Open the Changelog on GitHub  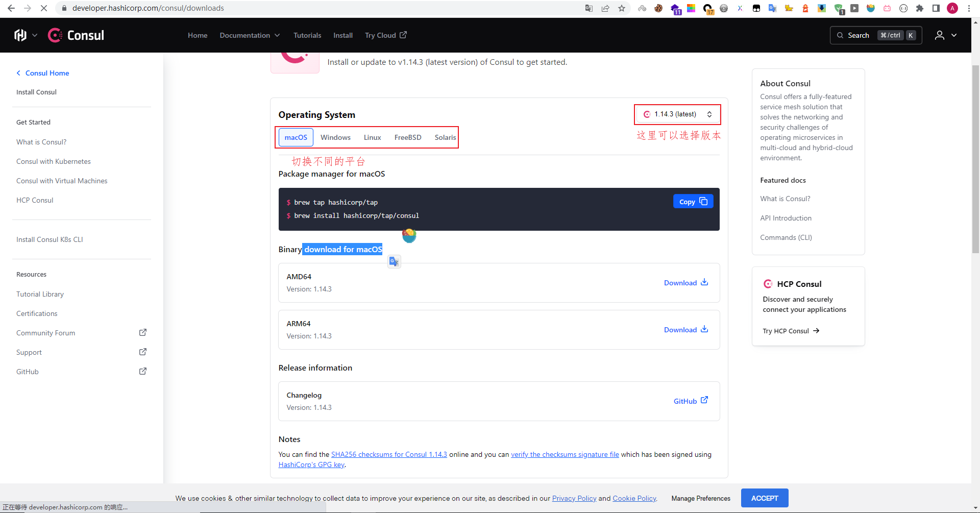[x=691, y=401]
